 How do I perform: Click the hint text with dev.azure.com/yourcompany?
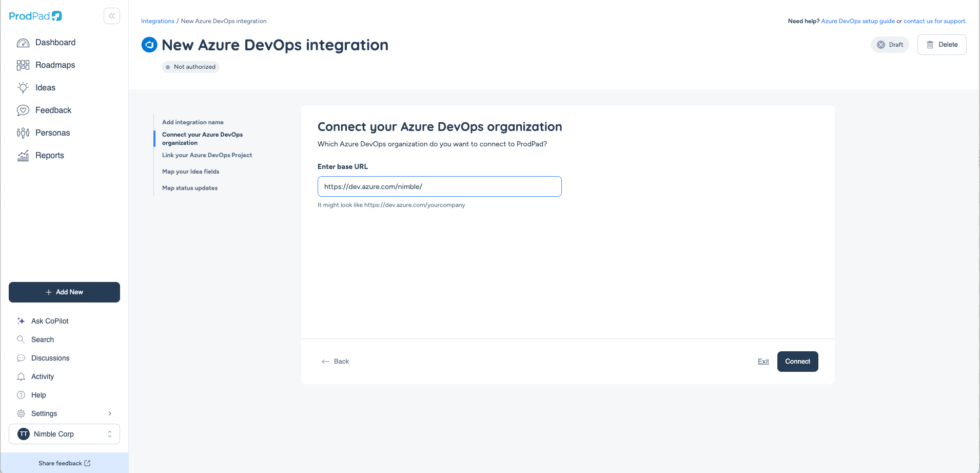click(x=391, y=205)
